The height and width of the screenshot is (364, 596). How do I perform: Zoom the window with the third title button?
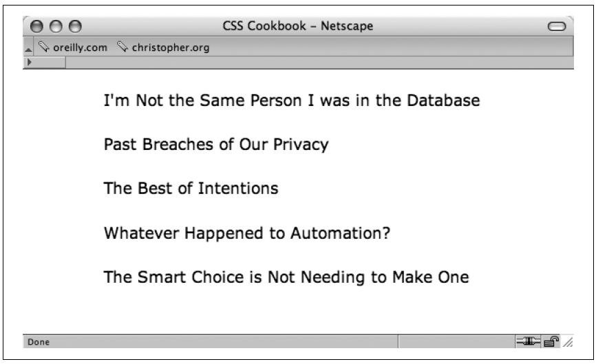tap(75, 26)
